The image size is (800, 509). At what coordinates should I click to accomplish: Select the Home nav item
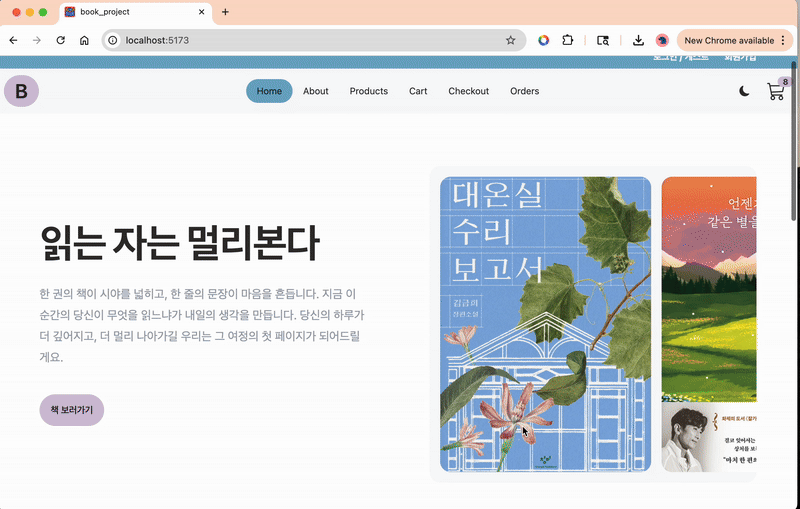click(x=269, y=91)
